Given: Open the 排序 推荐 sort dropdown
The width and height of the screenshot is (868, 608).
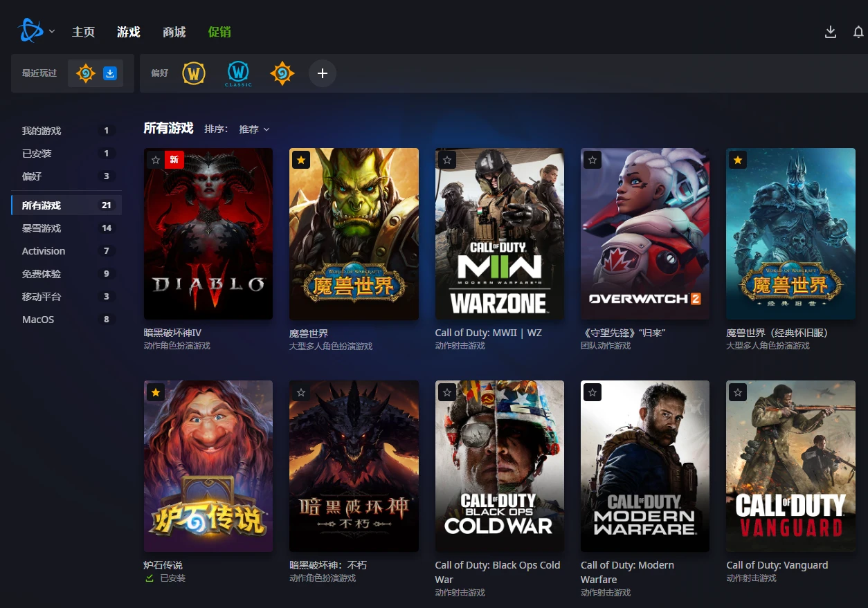Looking at the screenshot, I should (x=254, y=129).
